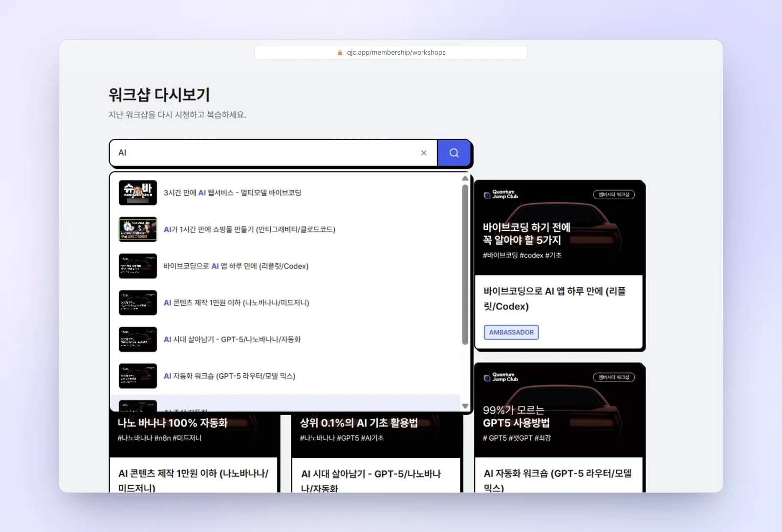
Task: Click thumbnail of the 리플릿/Codex suggestion
Action: click(x=138, y=266)
